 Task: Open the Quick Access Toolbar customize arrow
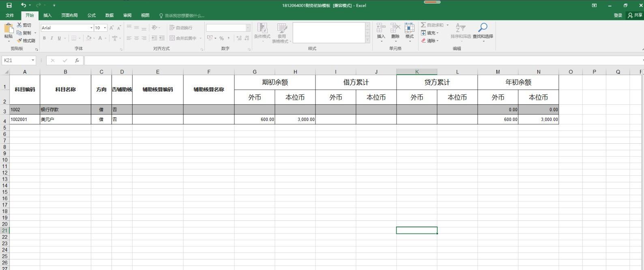click(54, 5)
